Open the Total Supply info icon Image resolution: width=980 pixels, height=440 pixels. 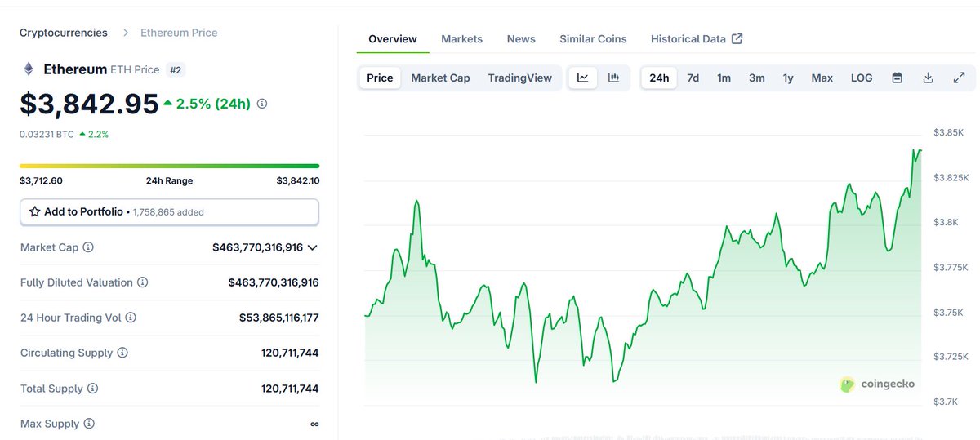click(93, 389)
